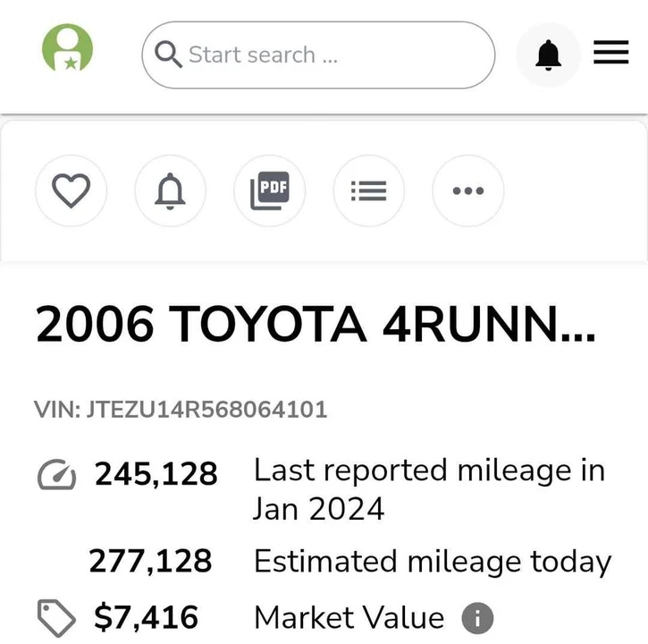This screenshot has width=648, height=644.
Task: Click the Market Value label
Action: tap(349, 617)
